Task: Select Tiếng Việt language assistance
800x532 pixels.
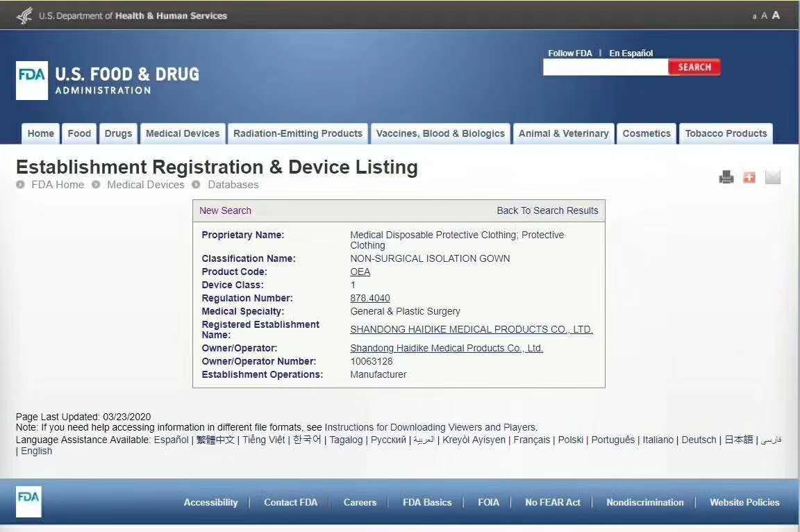Action: pos(264,440)
